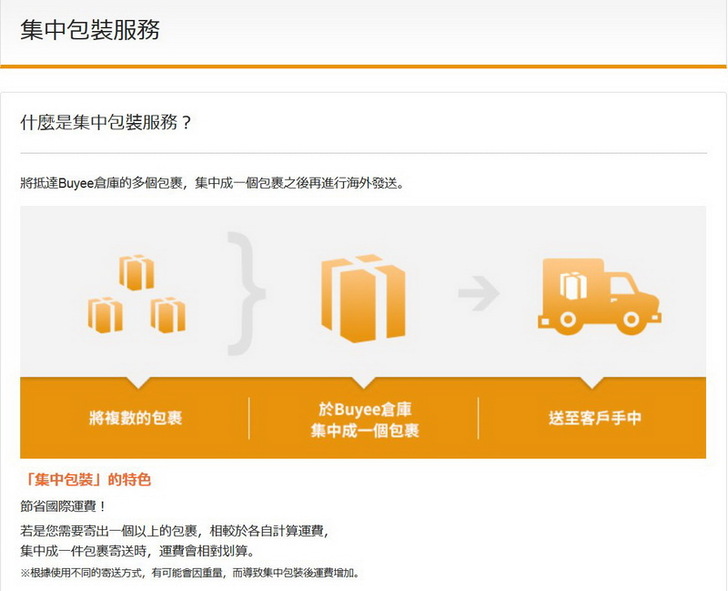Click the page title 集中包裝服務
Image resolution: width=728 pixels, height=591 pixels.
click(x=90, y=30)
